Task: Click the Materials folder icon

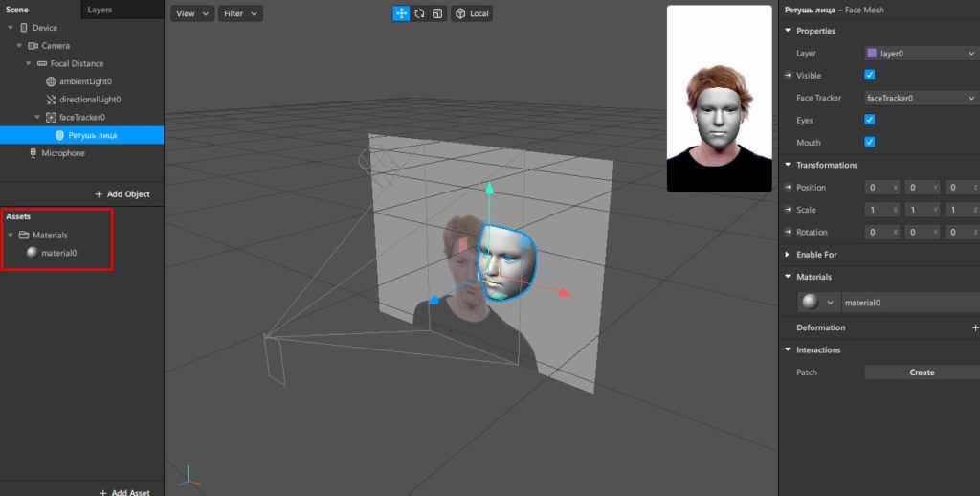Action: point(24,236)
